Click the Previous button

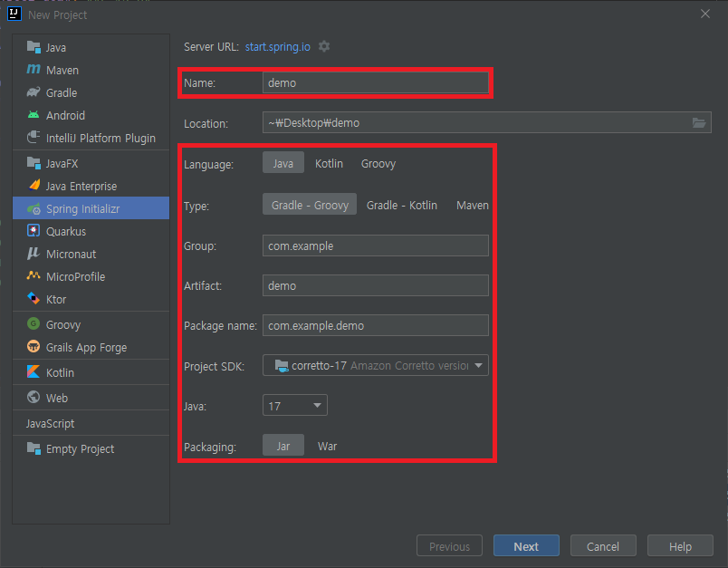tap(449, 545)
